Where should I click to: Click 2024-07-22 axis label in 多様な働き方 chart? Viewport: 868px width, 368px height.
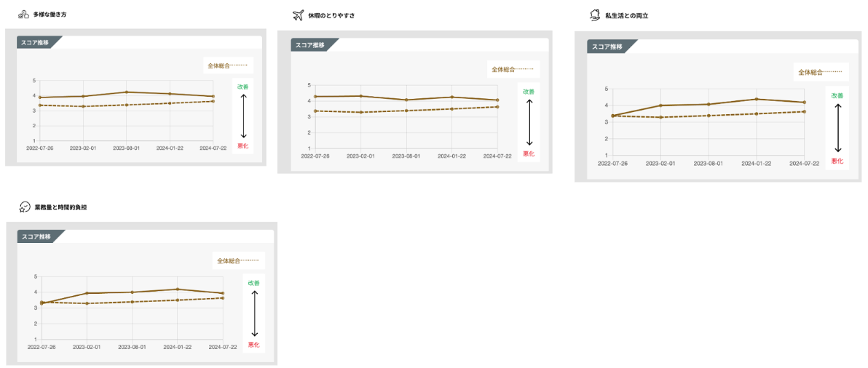(213, 148)
